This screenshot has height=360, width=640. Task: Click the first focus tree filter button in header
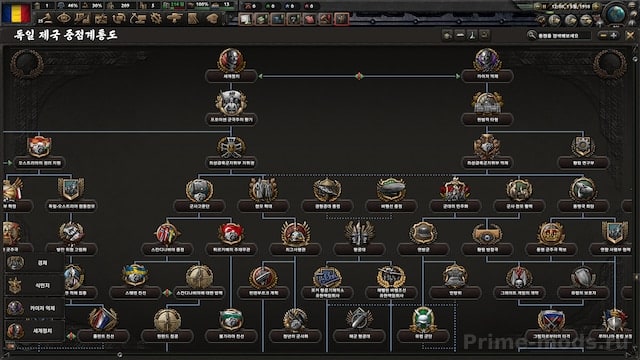pos(447,36)
